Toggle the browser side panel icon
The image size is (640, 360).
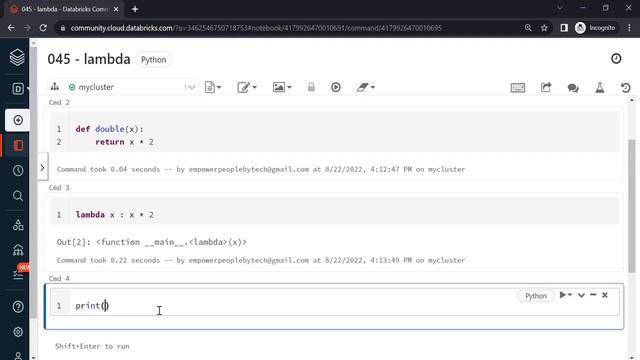point(564,28)
